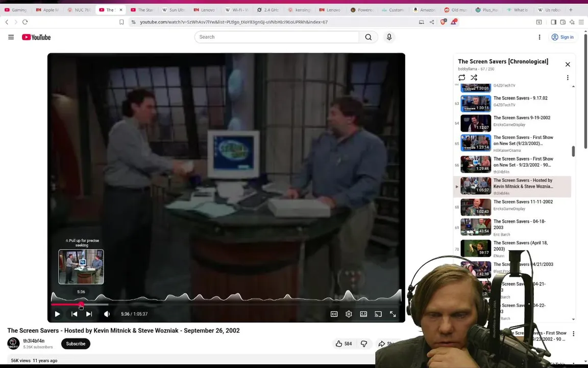Viewport: 588px width, 368px height.
Task: Switch to the NUC 760 tab
Action: coord(79,10)
